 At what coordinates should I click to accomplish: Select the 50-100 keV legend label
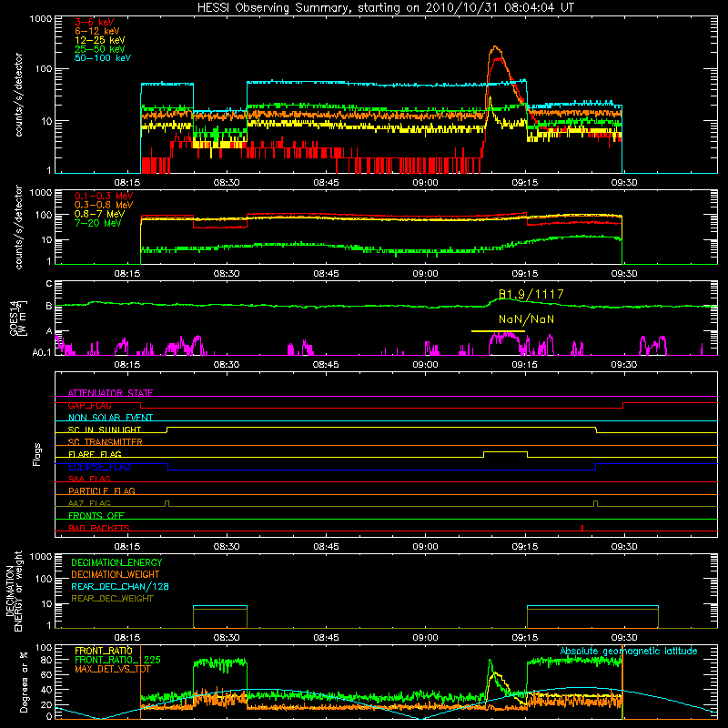103,58
